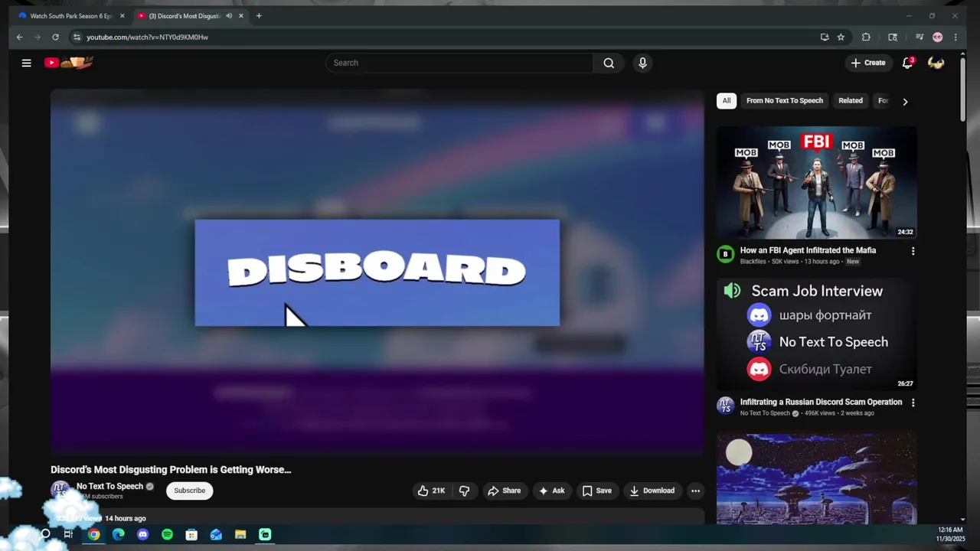Screen dimensions: 980x551
Task: Subscribe to No Text To Speech
Action: [189, 491]
